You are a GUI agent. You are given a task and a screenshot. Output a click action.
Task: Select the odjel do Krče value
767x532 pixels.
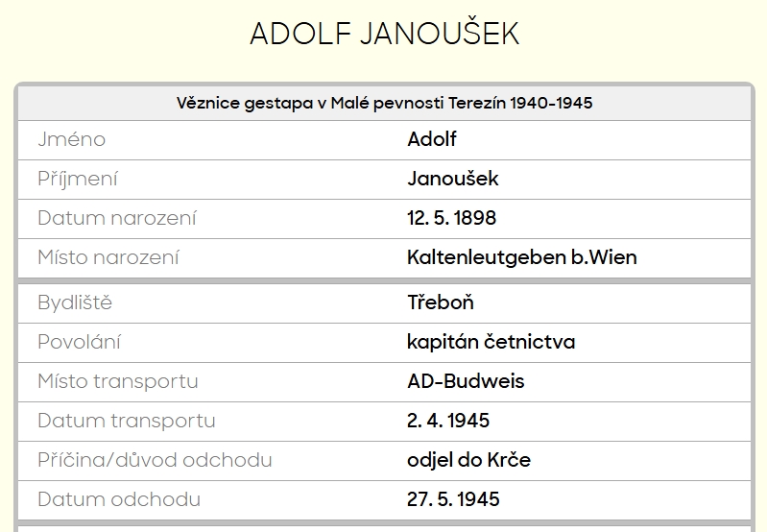(x=468, y=460)
